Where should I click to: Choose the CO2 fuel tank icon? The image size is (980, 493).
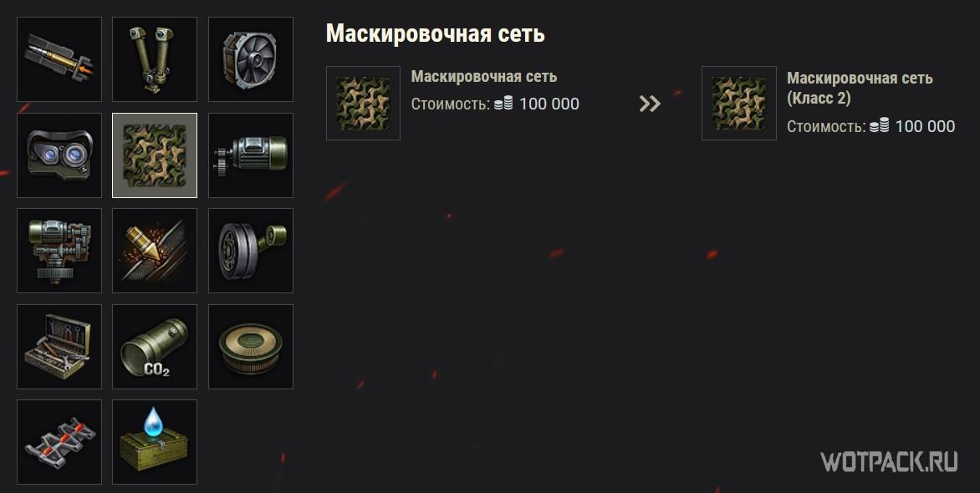coord(155,347)
